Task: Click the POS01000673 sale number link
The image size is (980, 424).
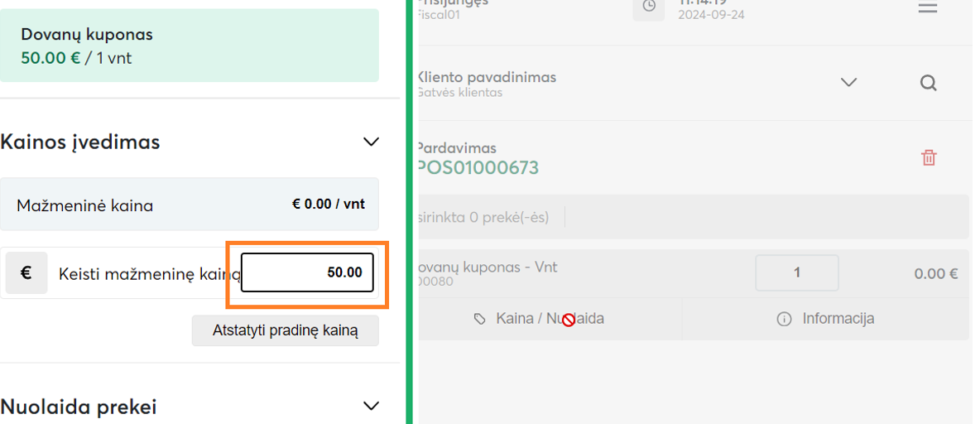Action: pyautogui.click(x=478, y=168)
